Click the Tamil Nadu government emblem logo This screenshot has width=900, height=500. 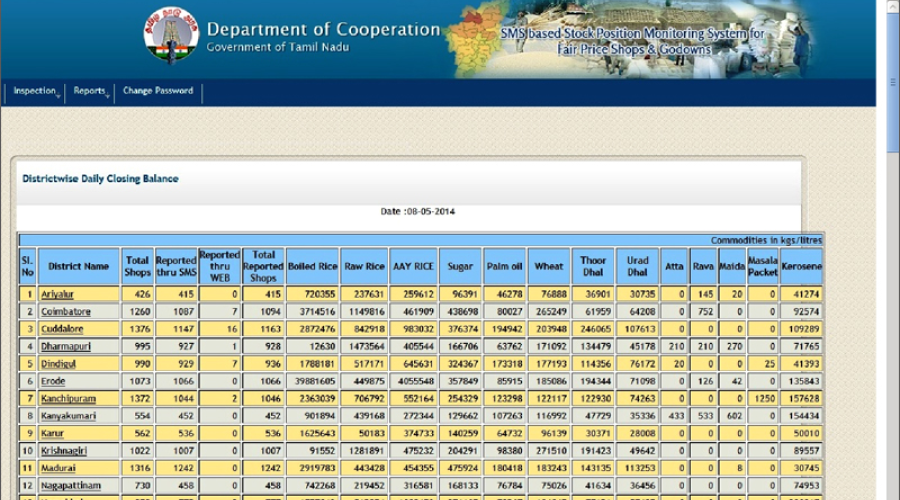171,36
